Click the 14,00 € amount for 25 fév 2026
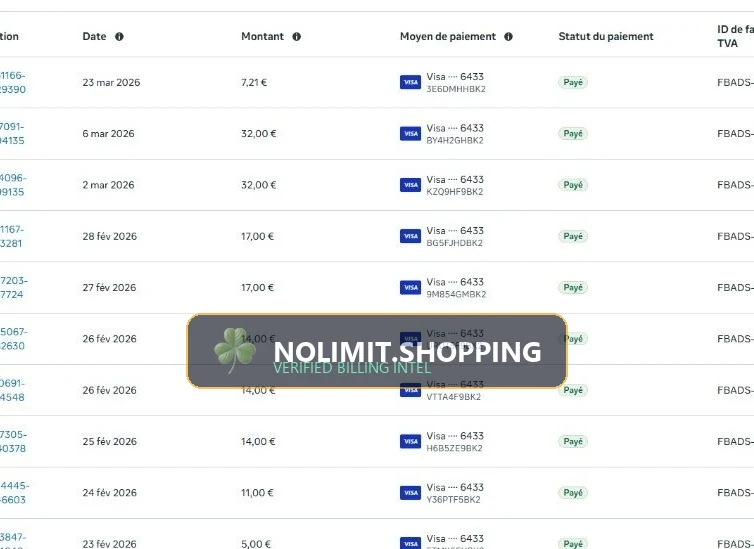 point(258,441)
